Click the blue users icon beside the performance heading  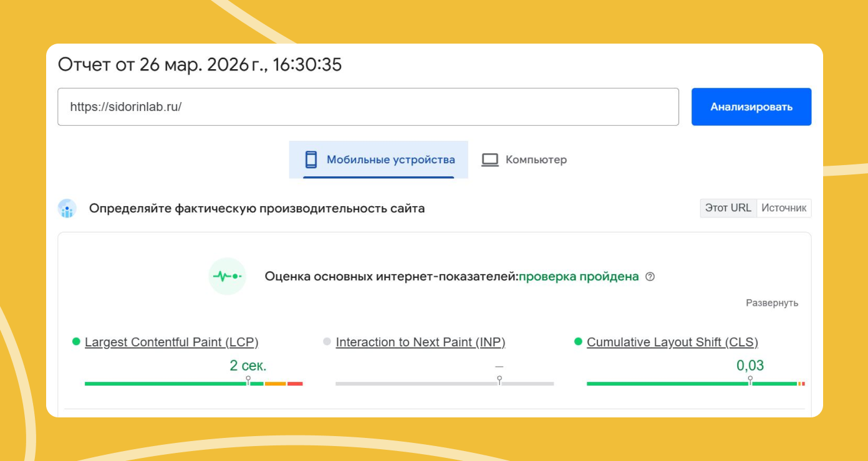click(x=67, y=208)
